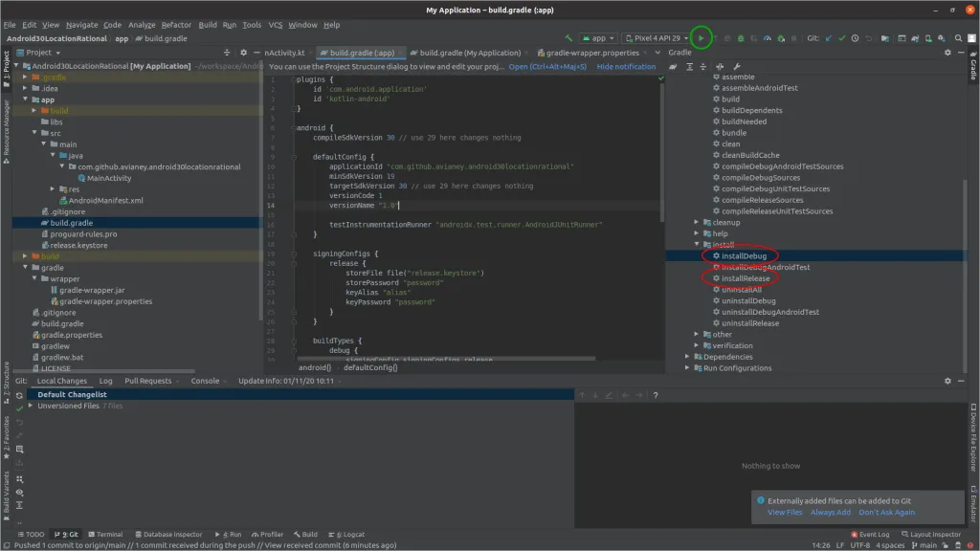Expand the Unversioned Files node
The height and width of the screenshot is (551, 980).
pos(30,406)
